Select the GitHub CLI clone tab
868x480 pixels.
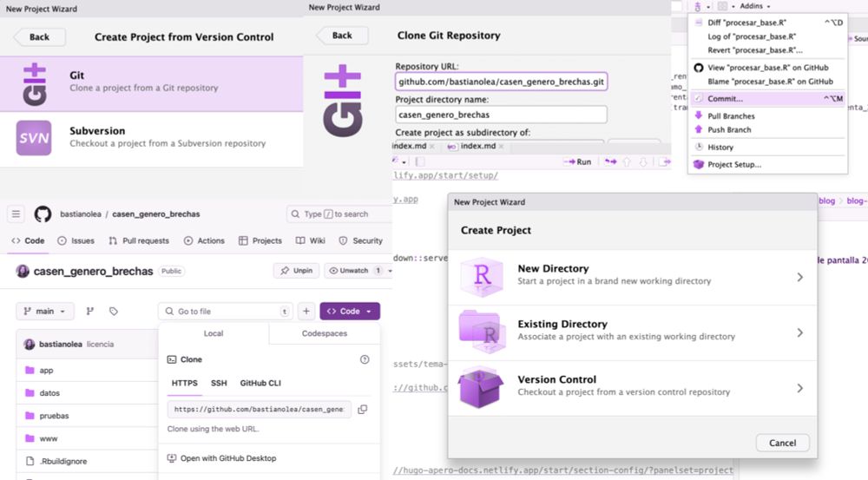pyautogui.click(x=260, y=383)
